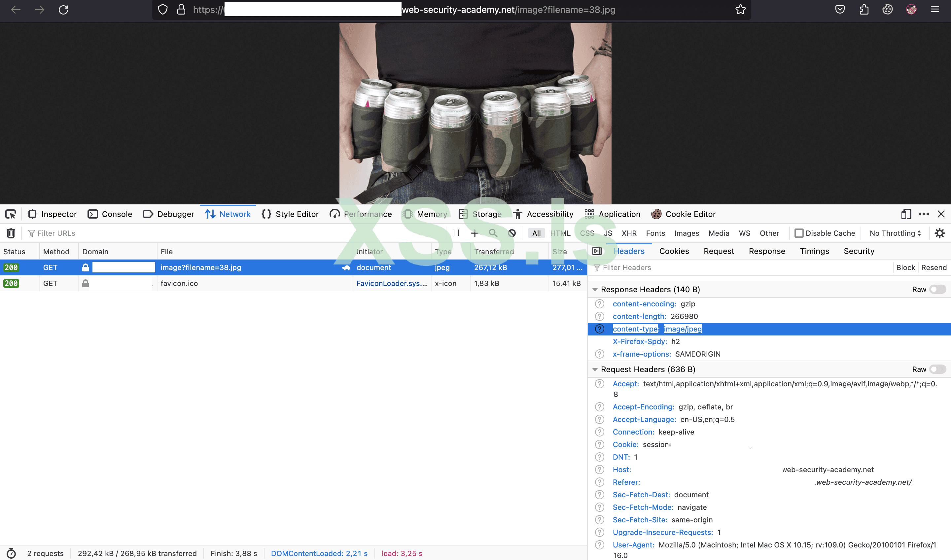The width and height of the screenshot is (951, 560).
Task: Open network settings gear icon
Action: pyautogui.click(x=940, y=233)
